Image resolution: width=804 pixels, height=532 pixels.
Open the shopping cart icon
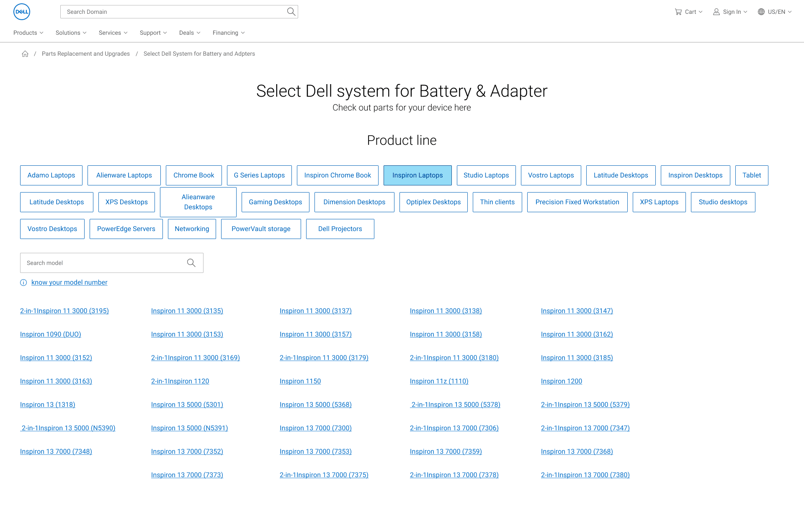pos(678,12)
